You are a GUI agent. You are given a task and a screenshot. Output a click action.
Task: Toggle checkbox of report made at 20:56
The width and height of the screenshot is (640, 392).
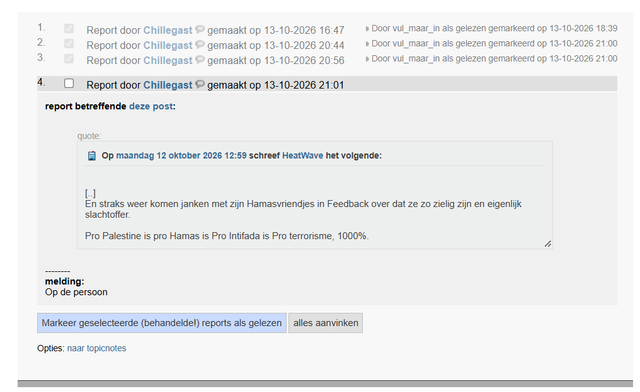[x=69, y=59]
